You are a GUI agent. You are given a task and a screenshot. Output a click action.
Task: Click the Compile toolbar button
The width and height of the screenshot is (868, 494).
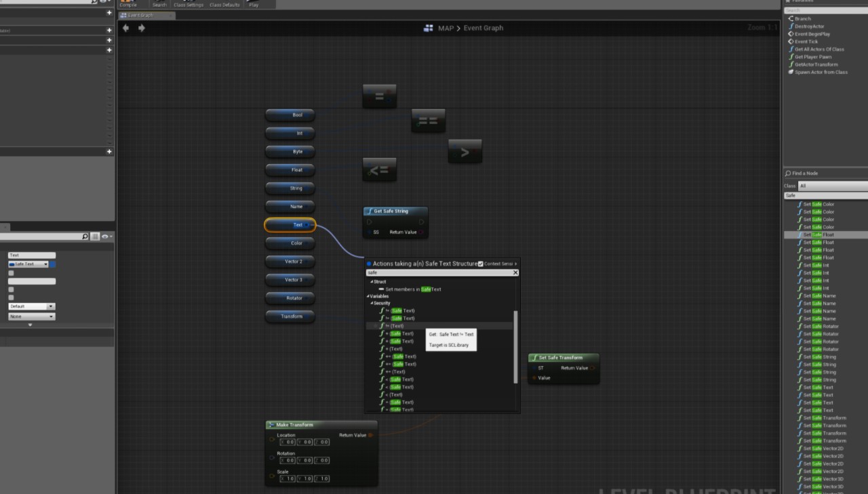(128, 4)
